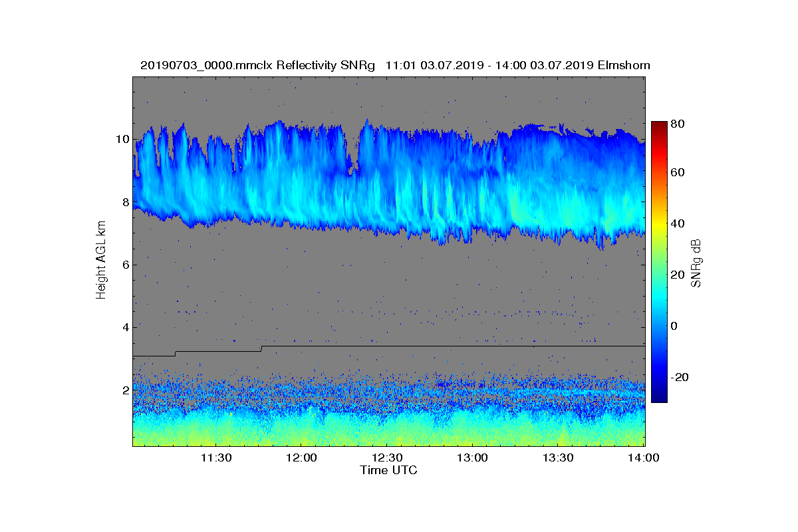Click the Height AGL km axis title
The image size is (798, 532).
(x=101, y=261)
